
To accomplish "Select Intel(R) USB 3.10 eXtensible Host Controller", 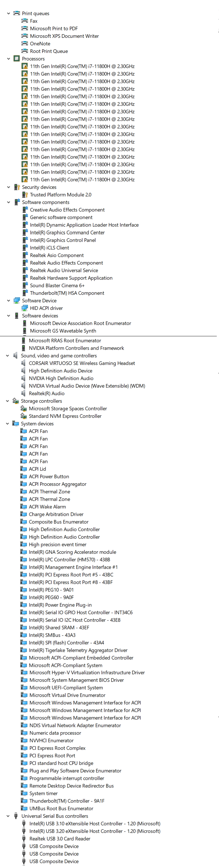I will [x=94, y=823].
